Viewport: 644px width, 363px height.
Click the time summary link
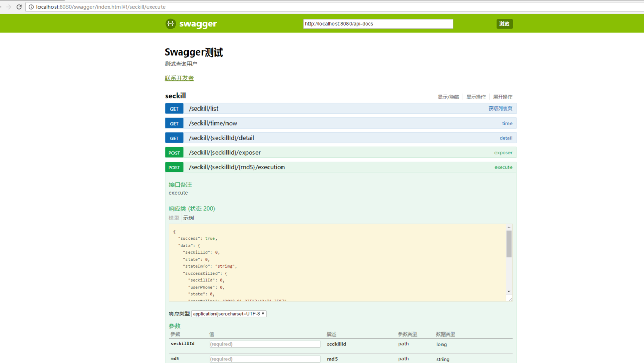tap(507, 123)
